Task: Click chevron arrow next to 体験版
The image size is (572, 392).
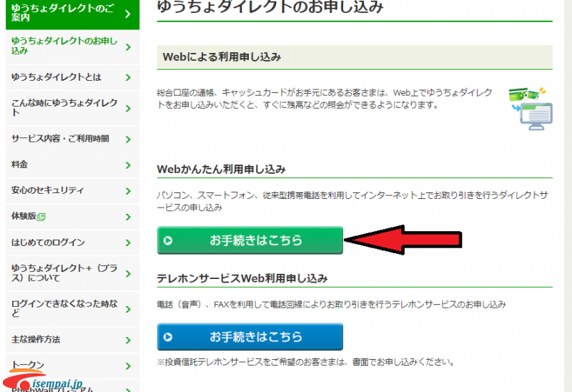Action: point(128,217)
